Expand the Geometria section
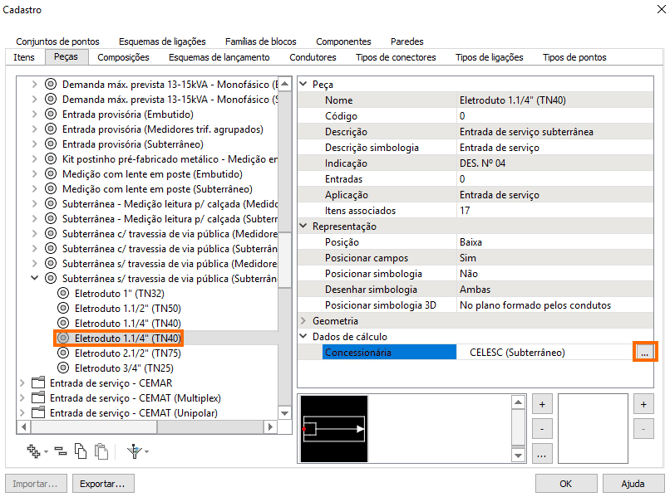This screenshot has height=497, width=670. point(305,321)
